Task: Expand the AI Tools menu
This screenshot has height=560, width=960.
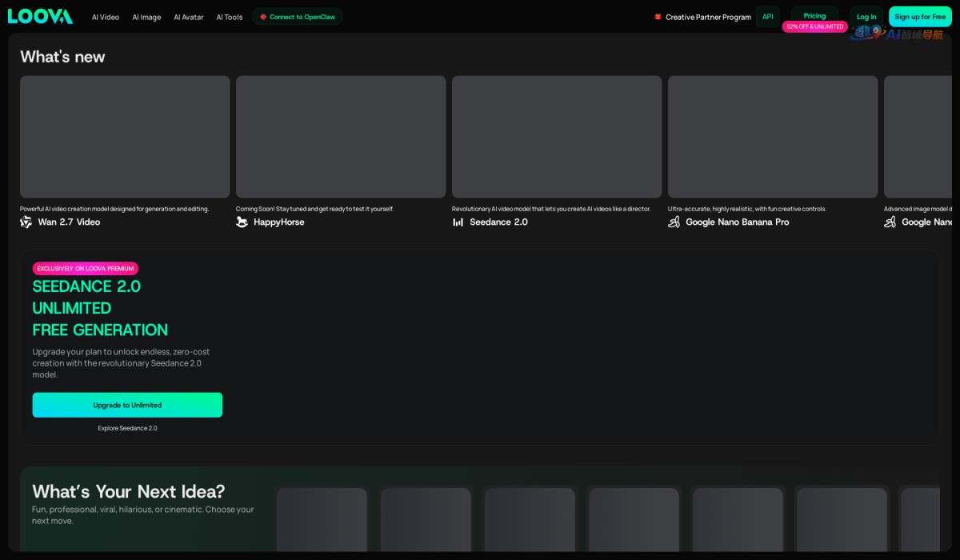Action: pyautogui.click(x=230, y=17)
